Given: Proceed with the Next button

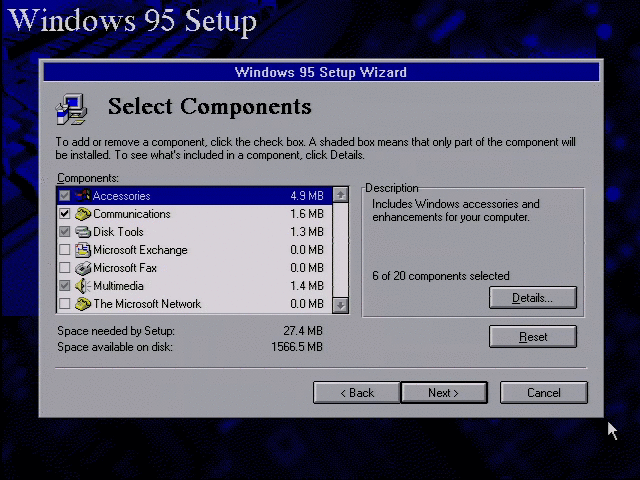Looking at the screenshot, I should (x=444, y=393).
